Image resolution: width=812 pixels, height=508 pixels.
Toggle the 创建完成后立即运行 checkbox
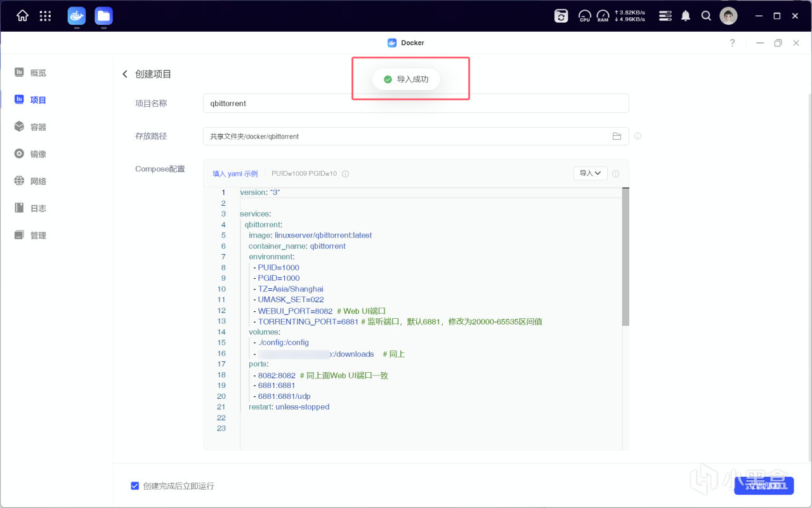click(134, 486)
